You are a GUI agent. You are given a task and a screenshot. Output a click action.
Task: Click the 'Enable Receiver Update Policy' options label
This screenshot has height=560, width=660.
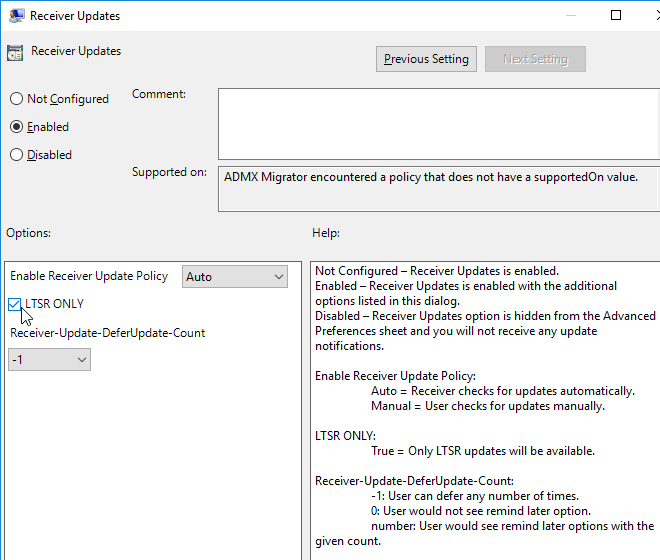pyautogui.click(x=89, y=276)
